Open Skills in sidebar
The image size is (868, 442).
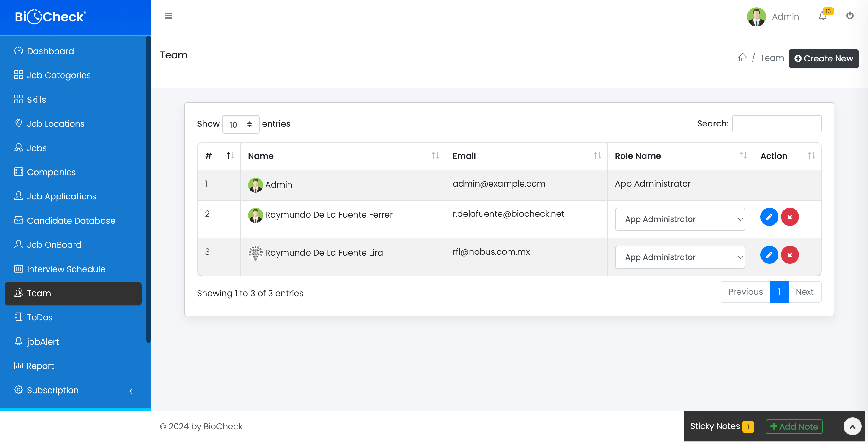click(73, 99)
